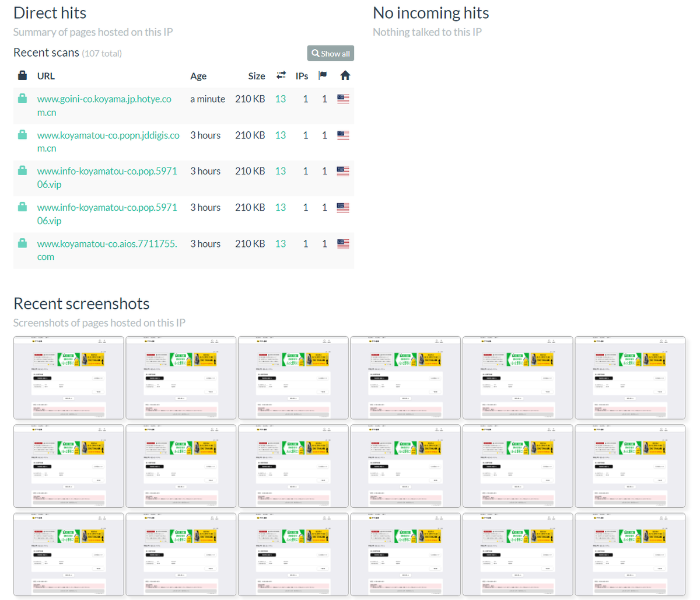Click the US flag in the hotye.com.cn row
Viewport: 700px width, 600px height.
[x=343, y=99]
